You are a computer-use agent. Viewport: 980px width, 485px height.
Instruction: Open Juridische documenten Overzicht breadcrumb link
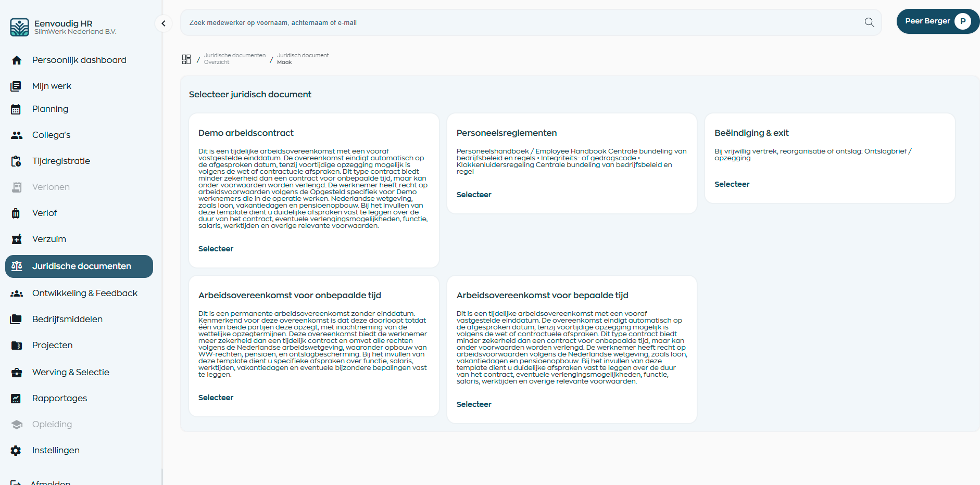pyautogui.click(x=234, y=59)
